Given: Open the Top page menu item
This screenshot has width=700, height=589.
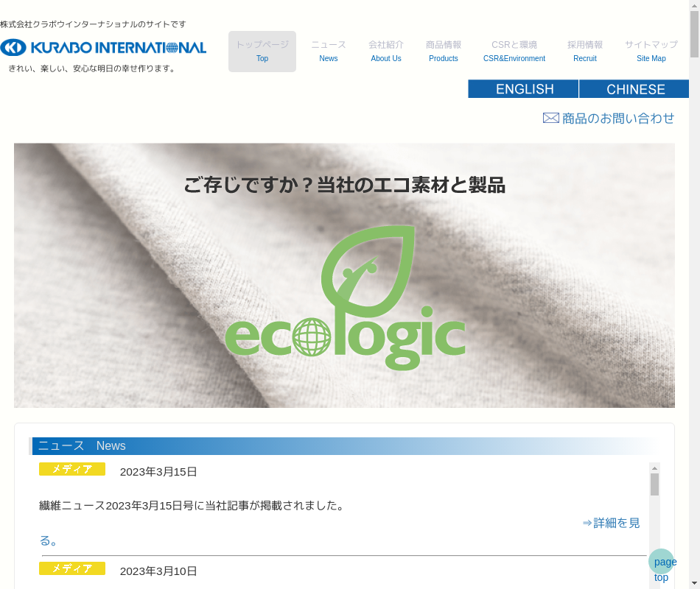Looking at the screenshot, I should (262, 52).
